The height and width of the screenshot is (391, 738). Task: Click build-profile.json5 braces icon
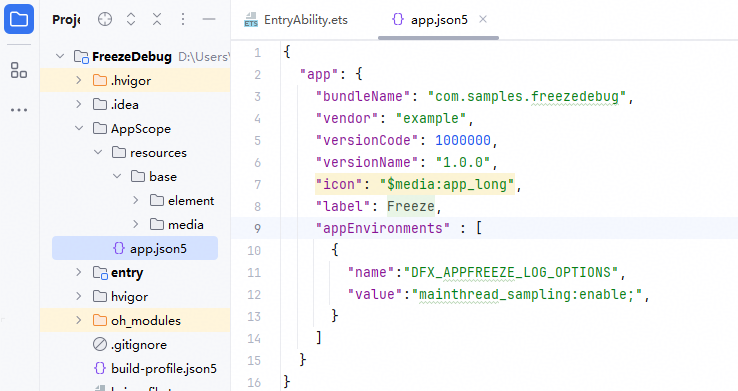tap(100, 368)
